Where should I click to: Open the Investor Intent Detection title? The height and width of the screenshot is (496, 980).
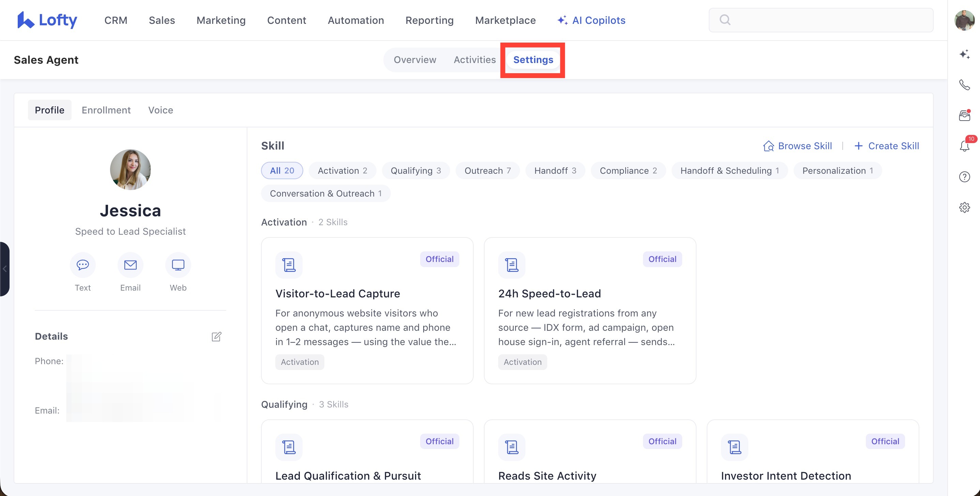(786, 476)
